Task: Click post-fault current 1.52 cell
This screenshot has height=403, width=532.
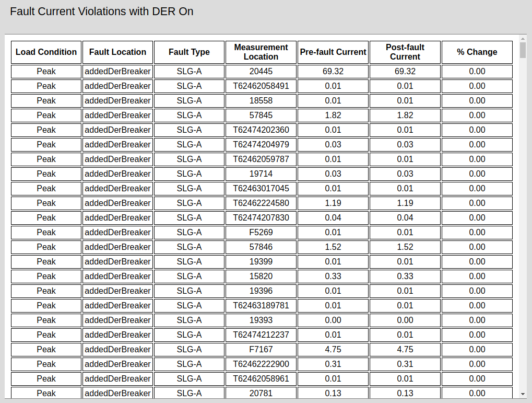Action: (405, 247)
